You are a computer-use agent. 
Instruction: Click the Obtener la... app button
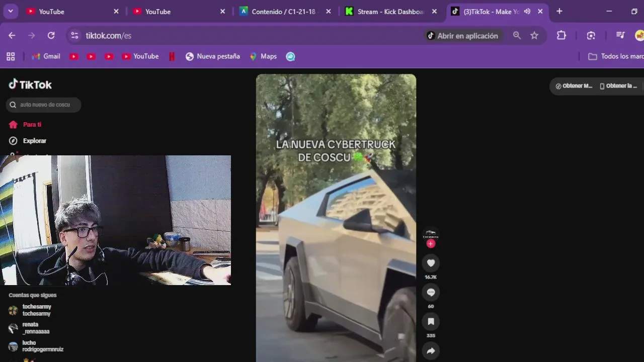(619, 86)
